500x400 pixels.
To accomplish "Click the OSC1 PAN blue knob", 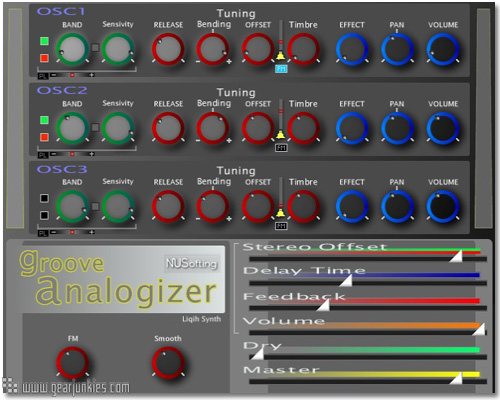I will [x=397, y=49].
